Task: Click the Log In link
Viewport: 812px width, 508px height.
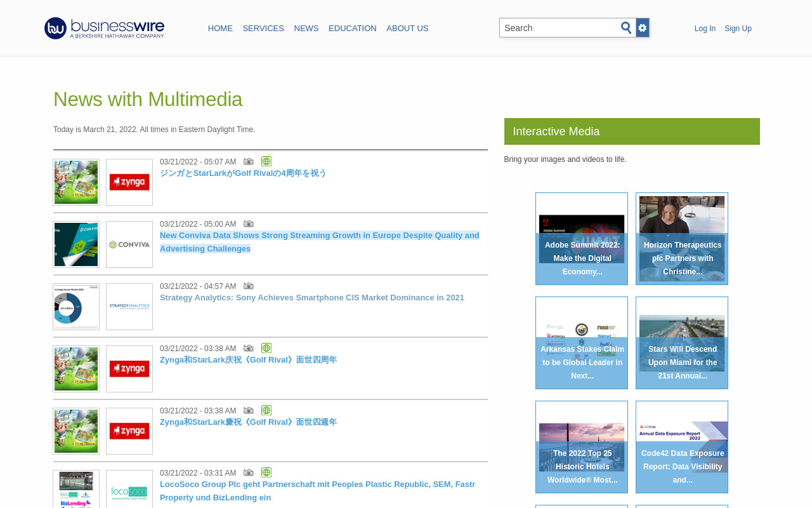Action: tap(705, 29)
